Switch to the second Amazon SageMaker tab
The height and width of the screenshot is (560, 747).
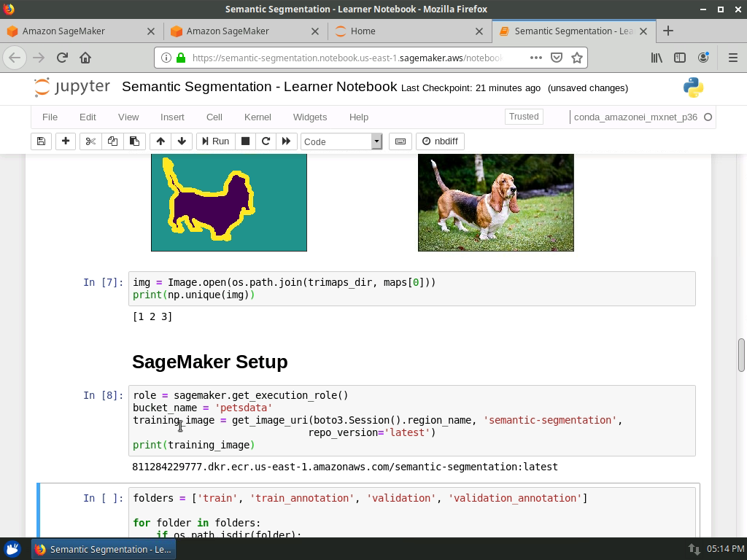(246, 31)
